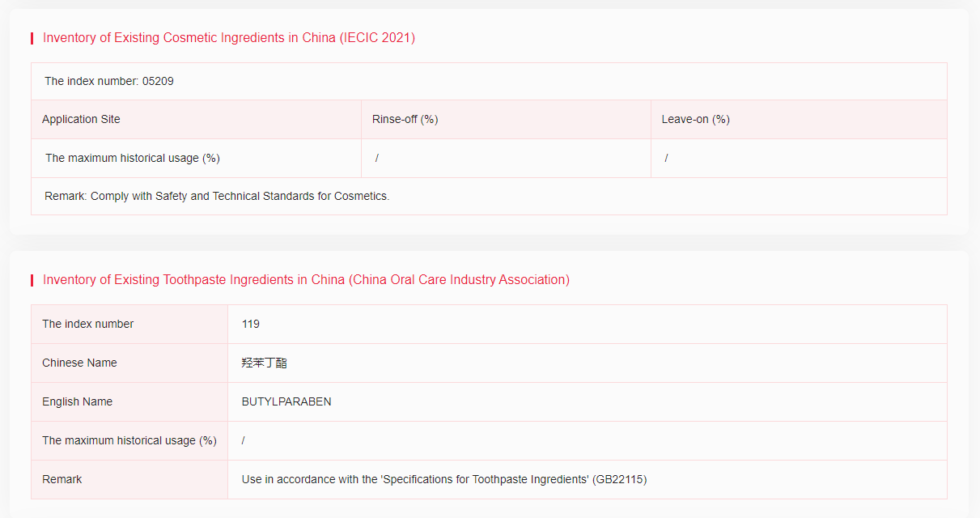Select the index number 05209 row
980x518 pixels.
point(109,81)
